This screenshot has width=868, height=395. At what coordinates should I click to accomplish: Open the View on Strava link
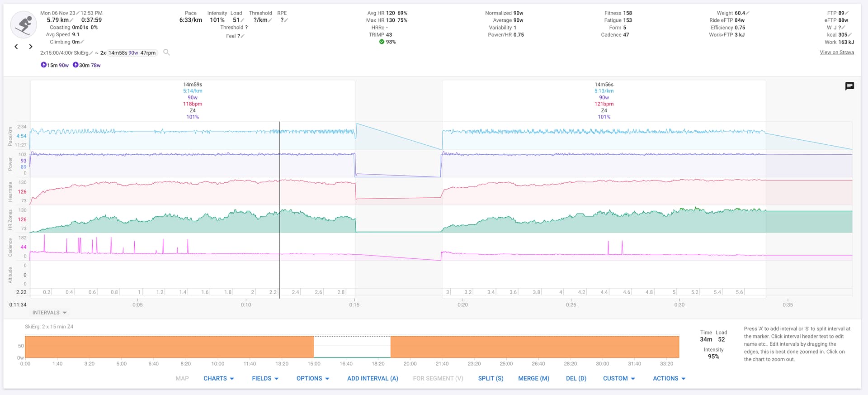[837, 52]
